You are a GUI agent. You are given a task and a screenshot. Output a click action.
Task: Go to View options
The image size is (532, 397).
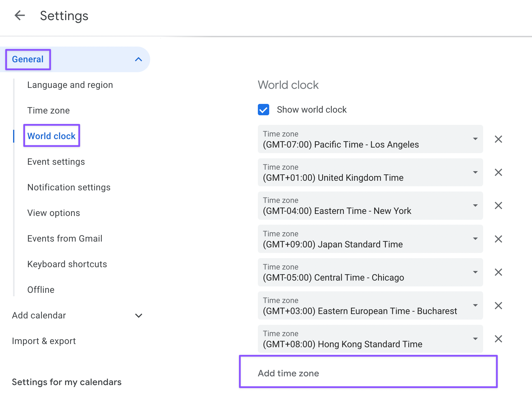(x=54, y=213)
